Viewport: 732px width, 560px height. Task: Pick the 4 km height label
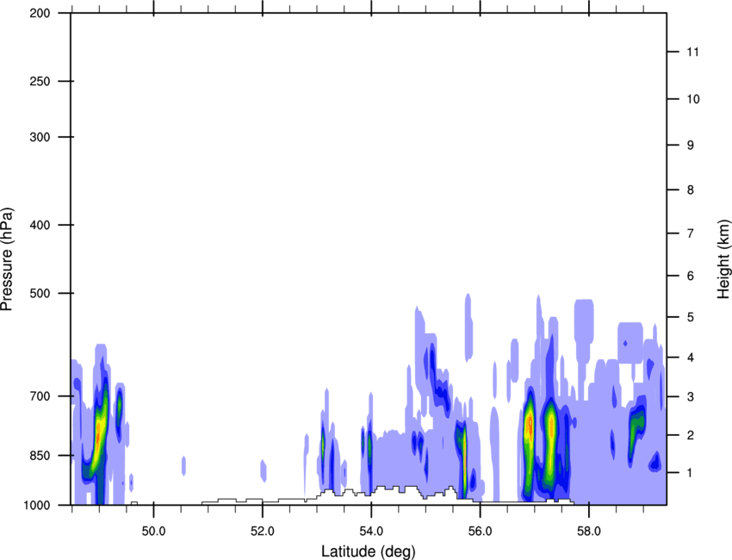point(690,358)
